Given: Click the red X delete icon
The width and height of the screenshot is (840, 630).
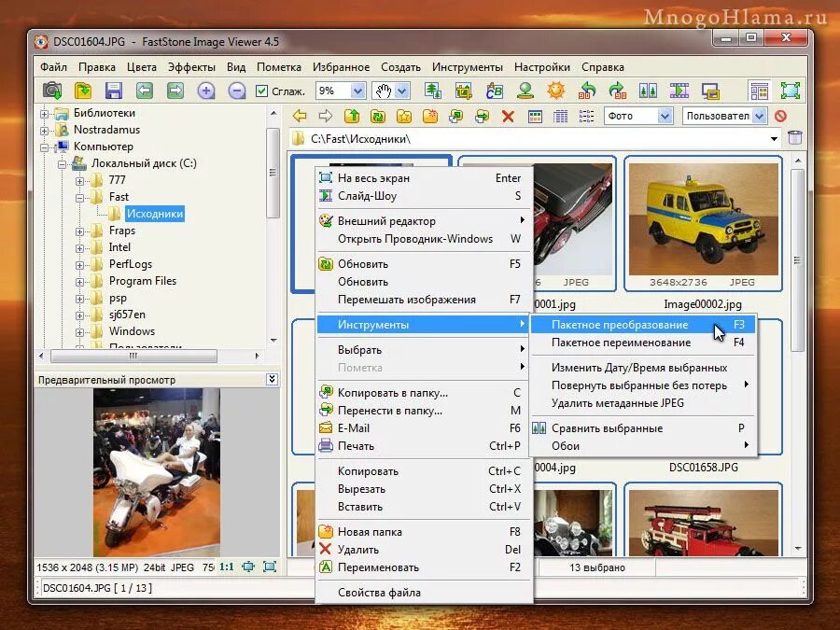Looking at the screenshot, I should pos(508,116).
